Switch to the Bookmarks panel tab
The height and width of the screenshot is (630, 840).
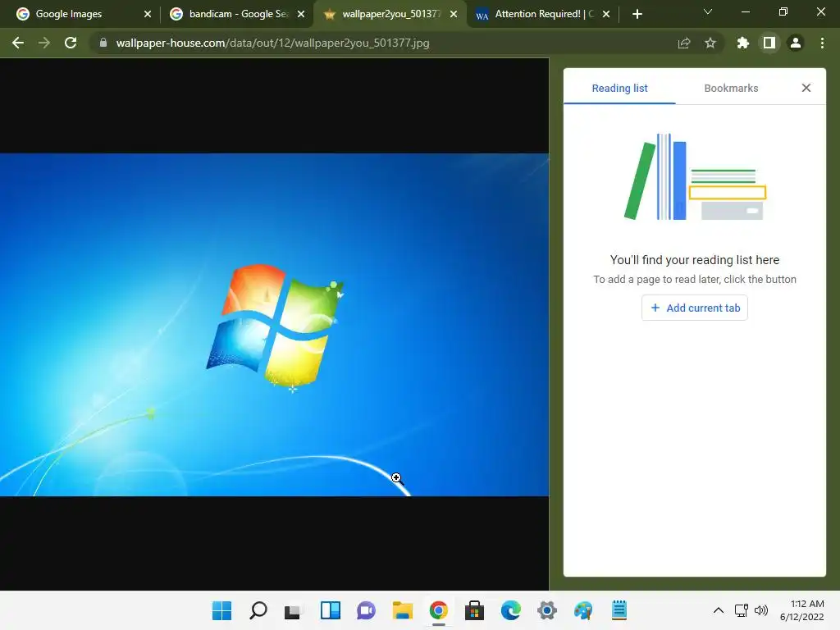tap(731, 88)
